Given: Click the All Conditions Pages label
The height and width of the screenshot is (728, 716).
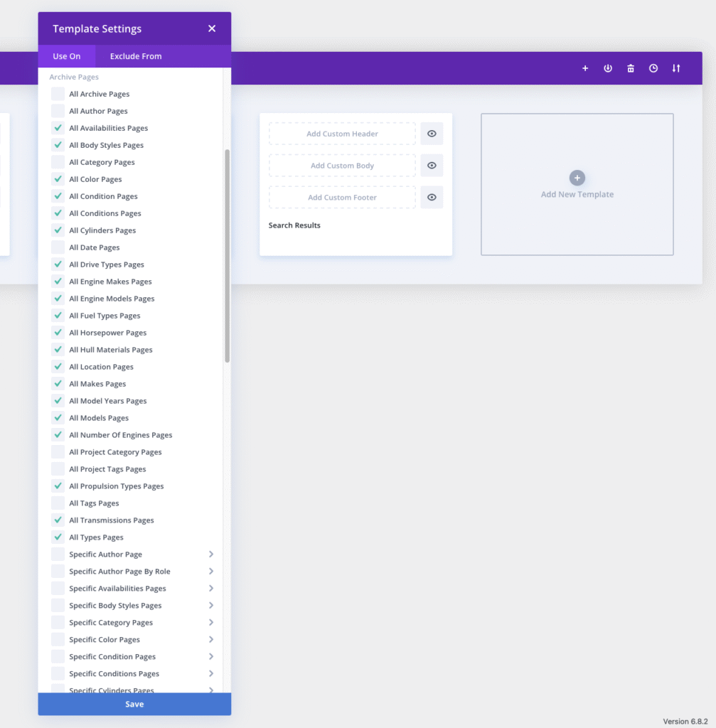Looking at the screenshot, I should click(x=105, y=213).
